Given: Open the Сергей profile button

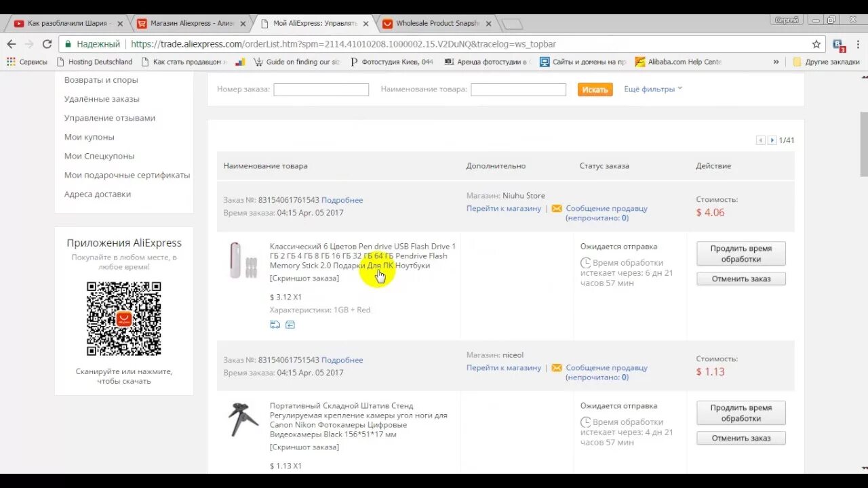Looking at the screenshot, I should pyautogui.click(x=787, y=20).
